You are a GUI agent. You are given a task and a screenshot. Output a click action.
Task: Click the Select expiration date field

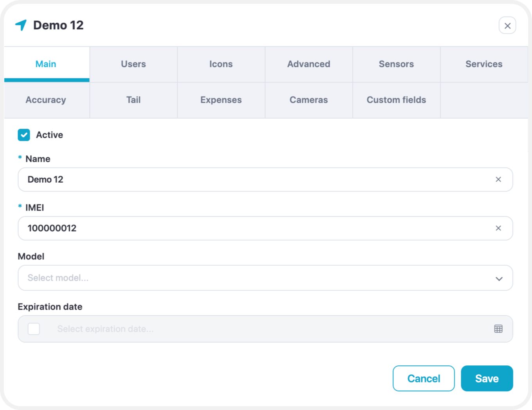click(x=265, y=329)
